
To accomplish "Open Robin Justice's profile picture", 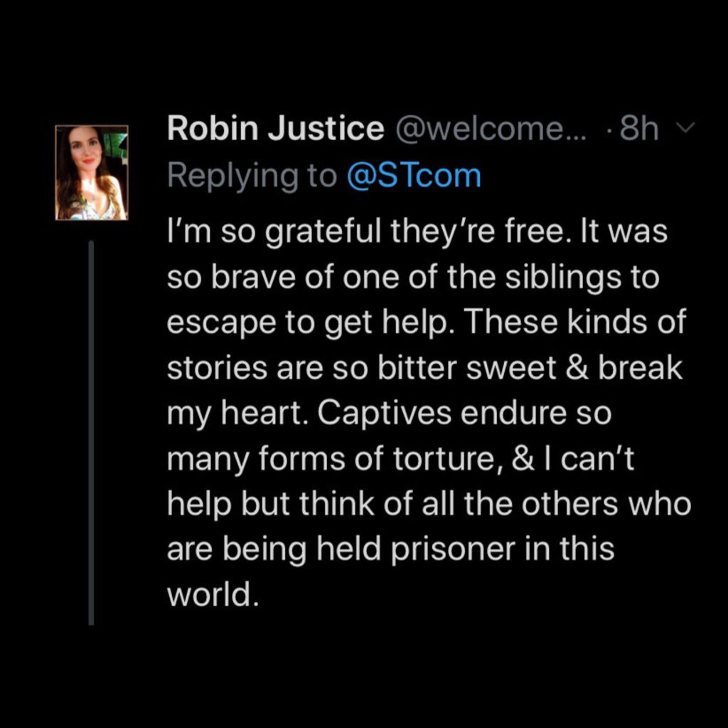I will [92, 173].
